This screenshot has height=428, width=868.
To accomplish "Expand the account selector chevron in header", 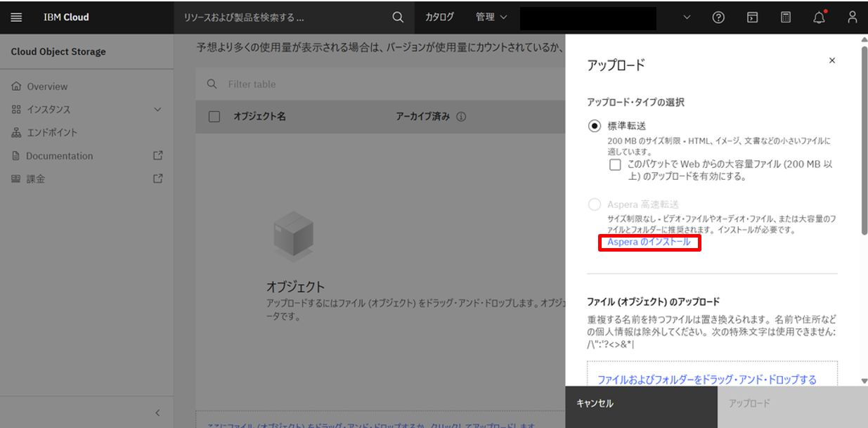I will point(685,17).
